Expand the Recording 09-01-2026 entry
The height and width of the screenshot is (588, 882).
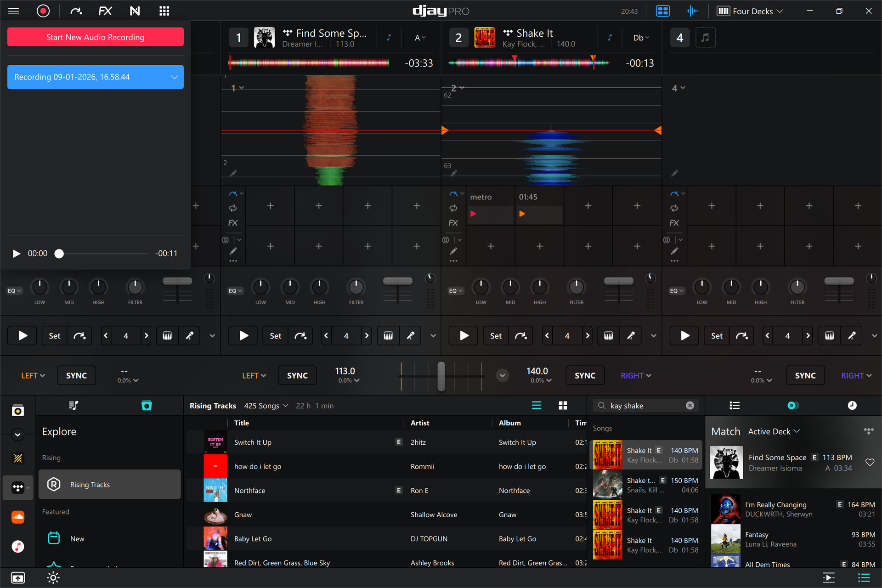(174, 77)
